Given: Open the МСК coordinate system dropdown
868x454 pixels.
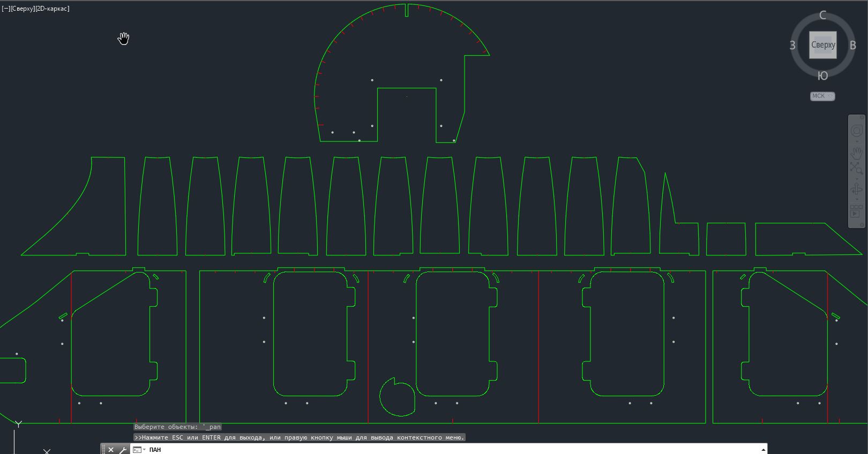Looking at the screenshot, I should point(822,96).
